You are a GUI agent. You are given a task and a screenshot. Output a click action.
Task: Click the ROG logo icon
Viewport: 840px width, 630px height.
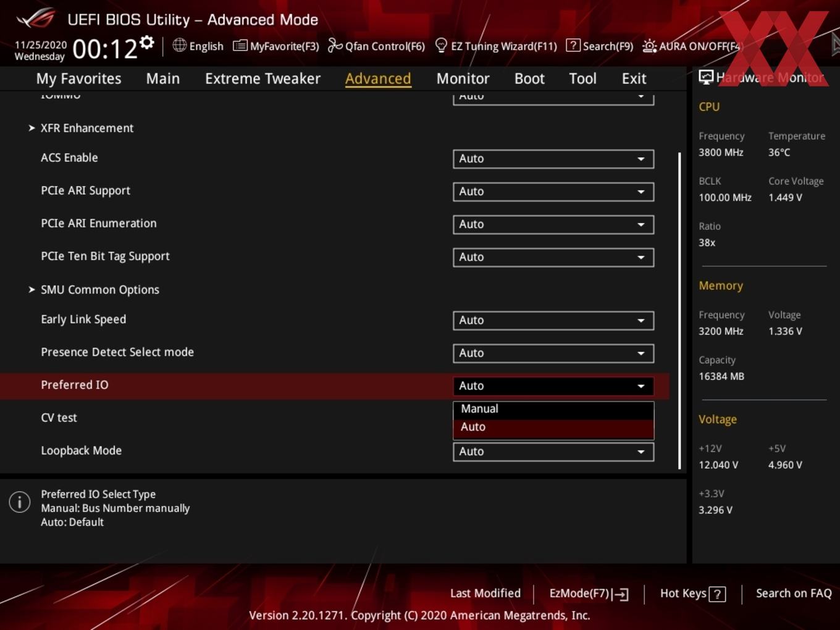(x=36, y=18)
